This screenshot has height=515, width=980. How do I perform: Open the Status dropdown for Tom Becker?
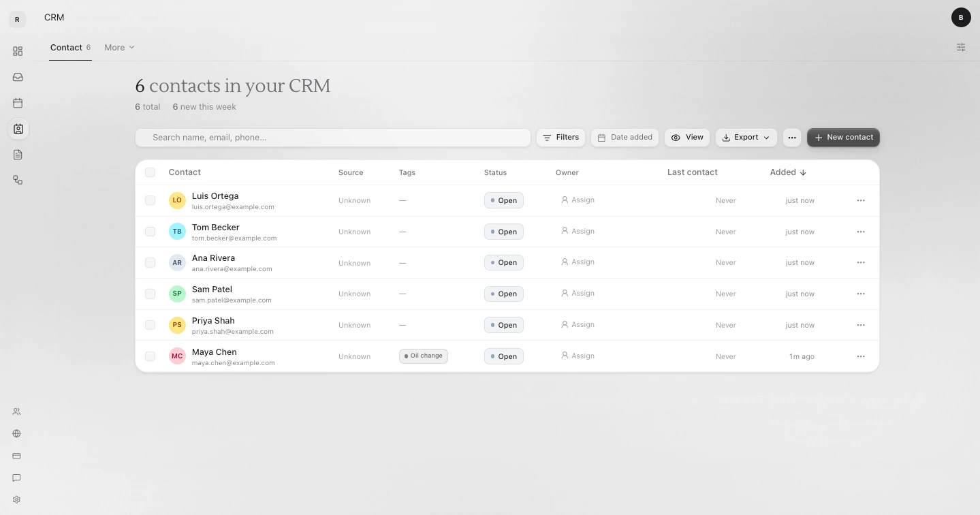[x=504, y=232]
